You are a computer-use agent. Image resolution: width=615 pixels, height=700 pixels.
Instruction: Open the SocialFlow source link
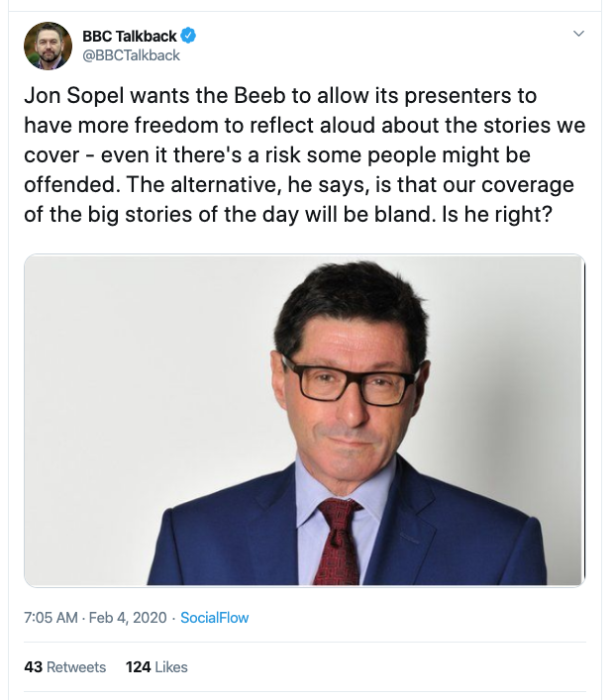point(214,618)
